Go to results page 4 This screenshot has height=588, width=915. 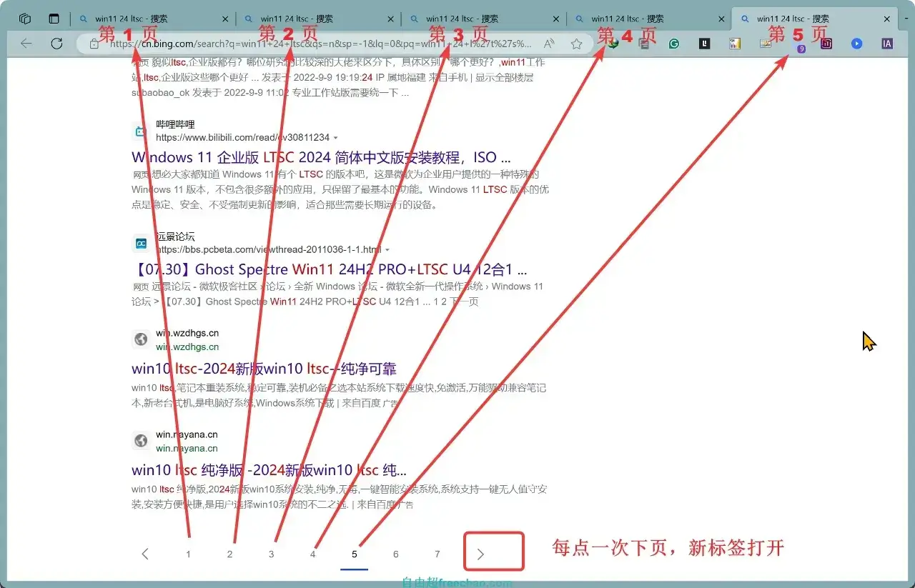pos(312,554)
